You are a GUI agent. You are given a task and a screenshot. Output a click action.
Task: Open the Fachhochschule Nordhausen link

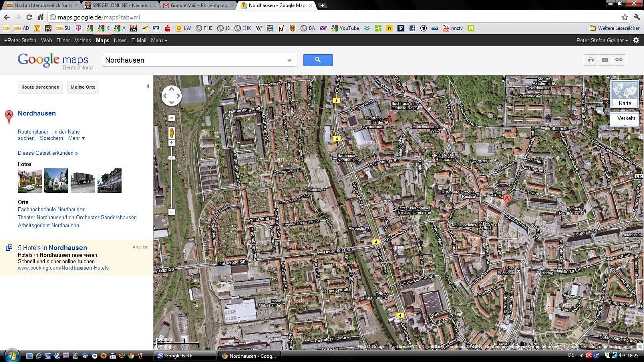[x=51, y=209]
